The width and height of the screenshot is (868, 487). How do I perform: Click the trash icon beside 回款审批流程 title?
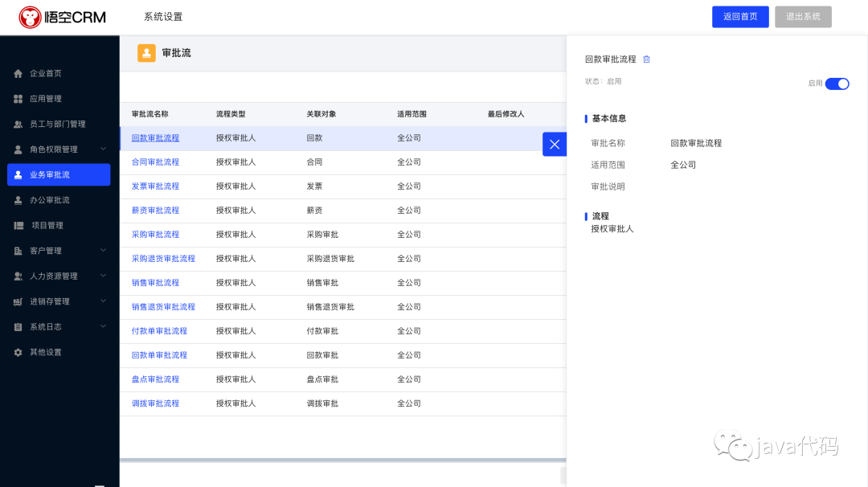pos(646,59)
